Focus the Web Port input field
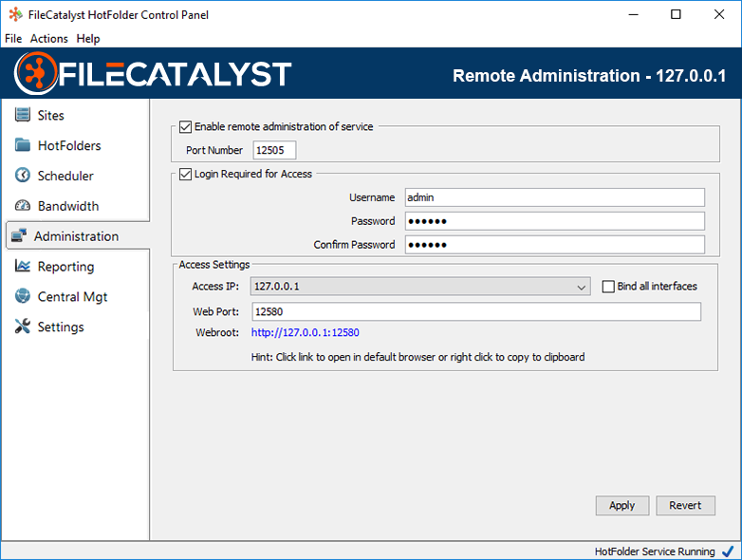Viewport: 742px width, 560px height. click(x=475, y=311)
